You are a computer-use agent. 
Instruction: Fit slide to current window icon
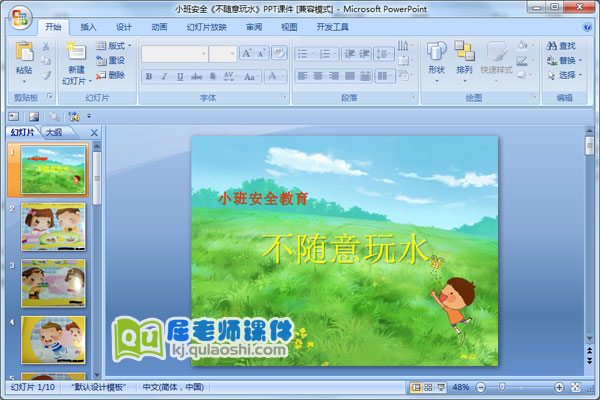pyautogui.click(x=576, y=388)
